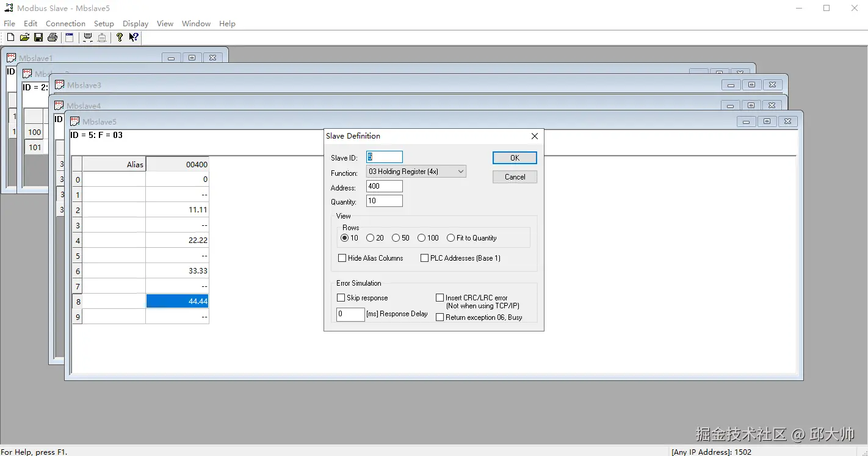Click the Mbslave1 document icon

pyautogui.click(x=11, y=58)
